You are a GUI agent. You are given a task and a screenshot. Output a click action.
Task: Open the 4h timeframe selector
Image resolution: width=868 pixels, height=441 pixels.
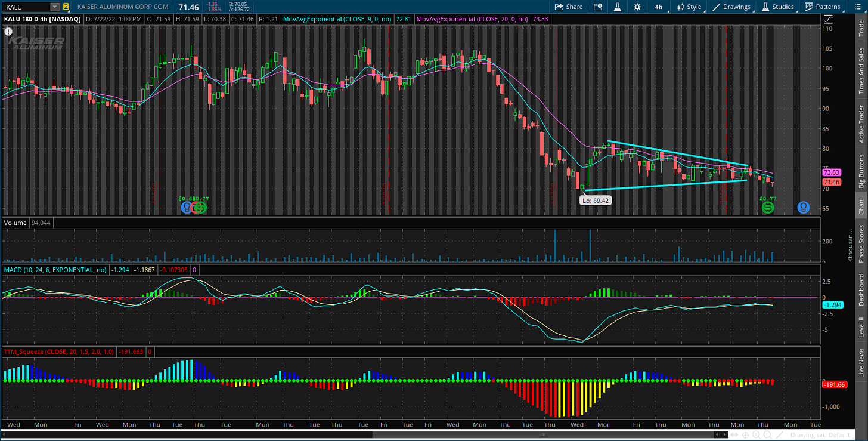tap(659, 7)
